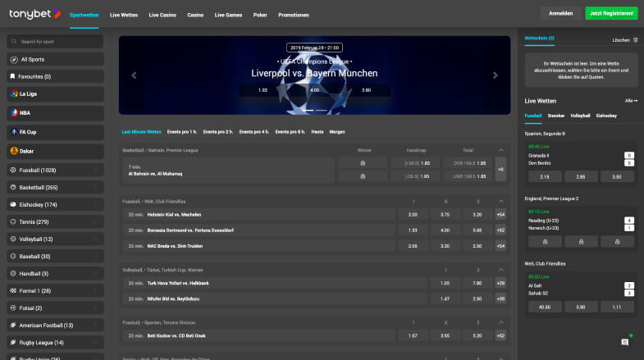Click the Volleyball sport icon

tap(13, 239)
